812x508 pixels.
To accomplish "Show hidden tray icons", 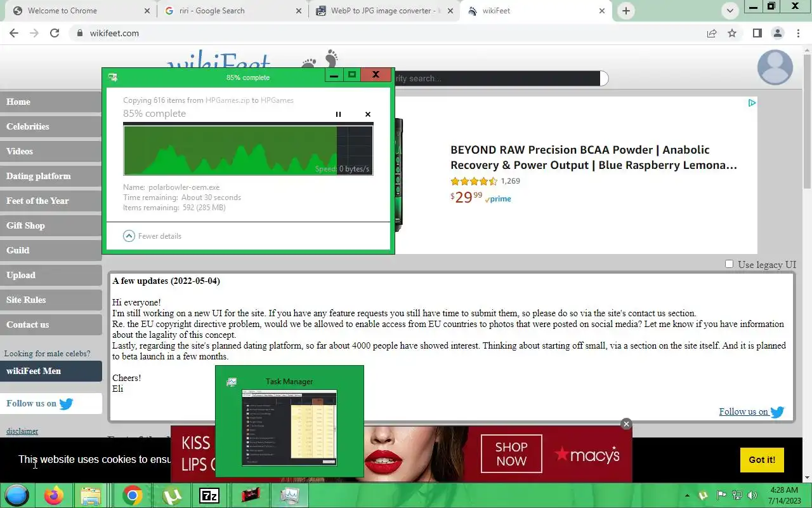I will (x=687, y=495).
